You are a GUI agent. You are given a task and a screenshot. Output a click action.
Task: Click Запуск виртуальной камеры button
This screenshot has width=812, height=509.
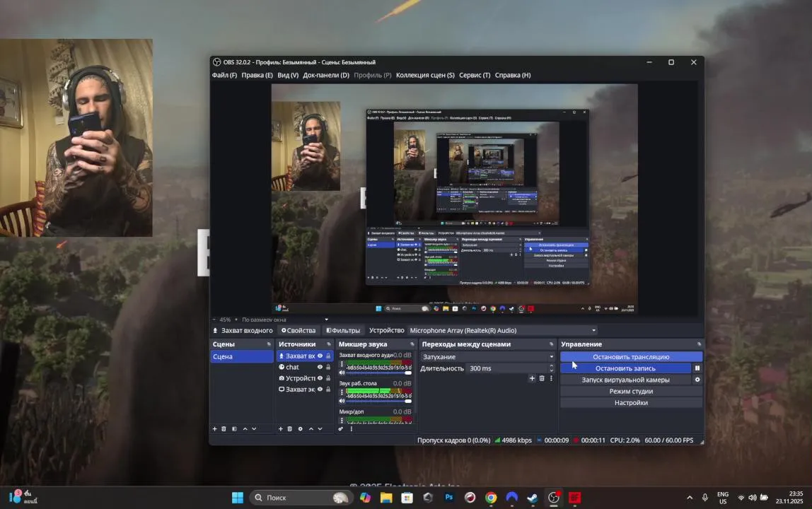625,380
